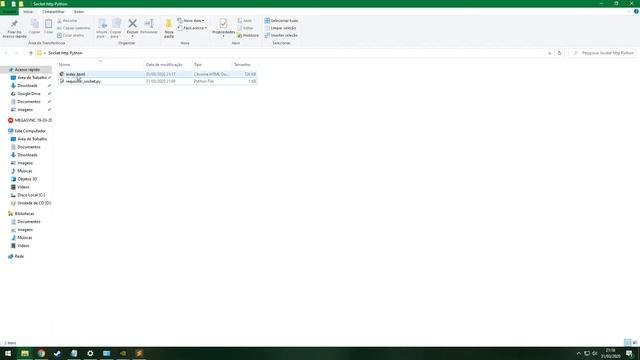Select the requisitar_socket.py file
The width and height of the screenshot is (640, 360).
pos(158,81)
